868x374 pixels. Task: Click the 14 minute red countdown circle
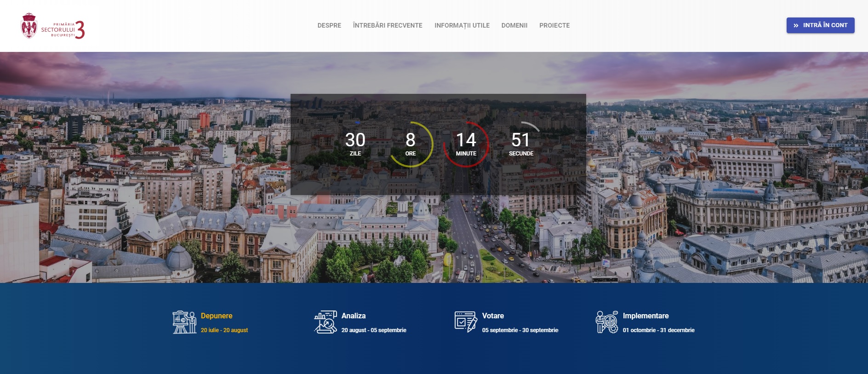466,144
